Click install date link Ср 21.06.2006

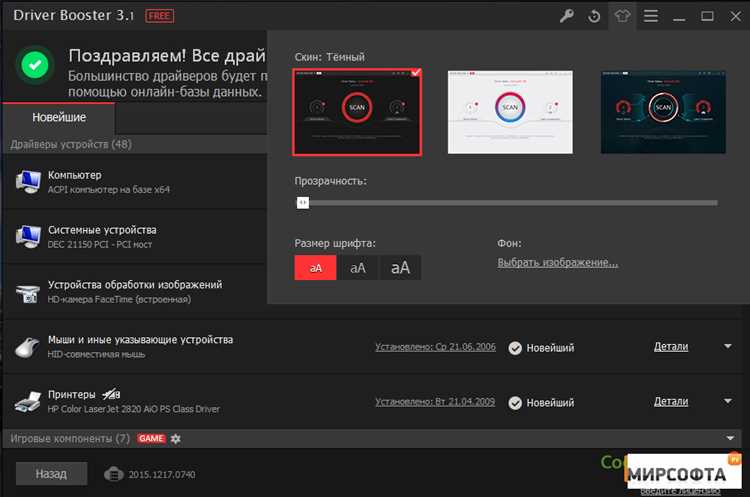[435, 347]
